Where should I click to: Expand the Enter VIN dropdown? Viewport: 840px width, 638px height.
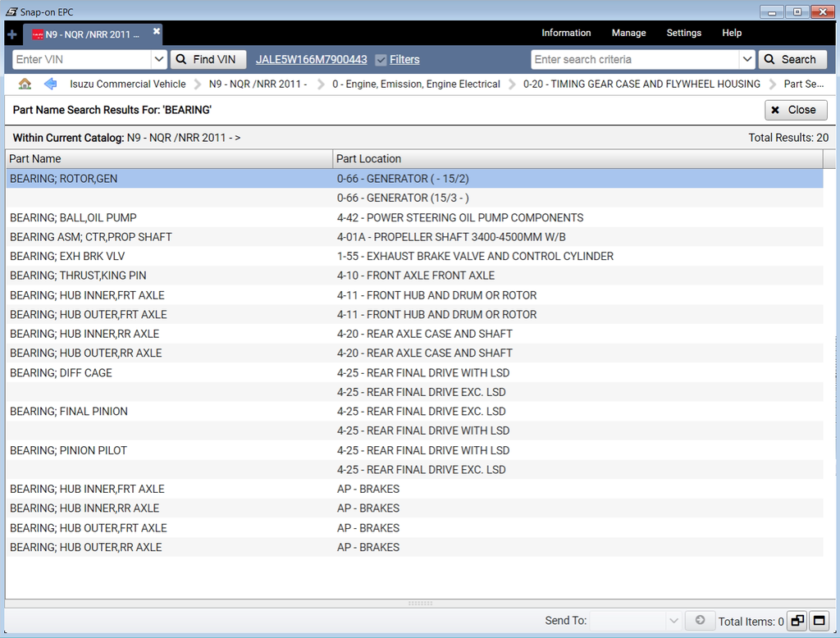pos(159,60)
